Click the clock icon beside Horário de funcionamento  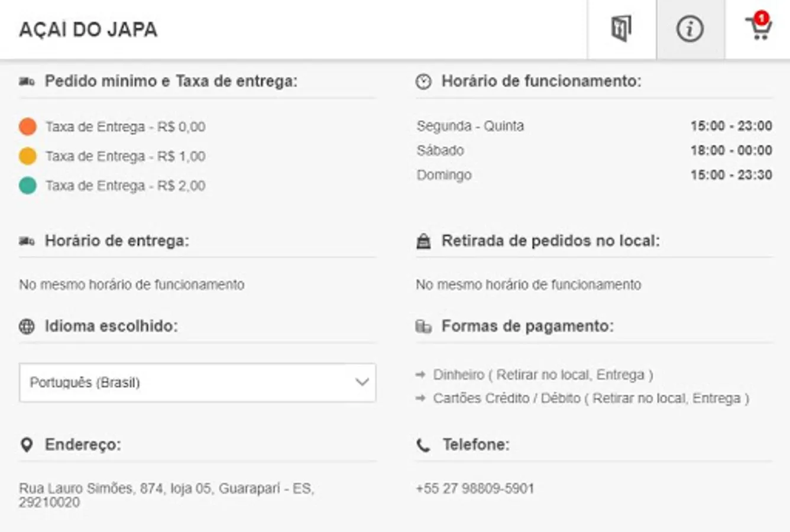coord(423,82)
